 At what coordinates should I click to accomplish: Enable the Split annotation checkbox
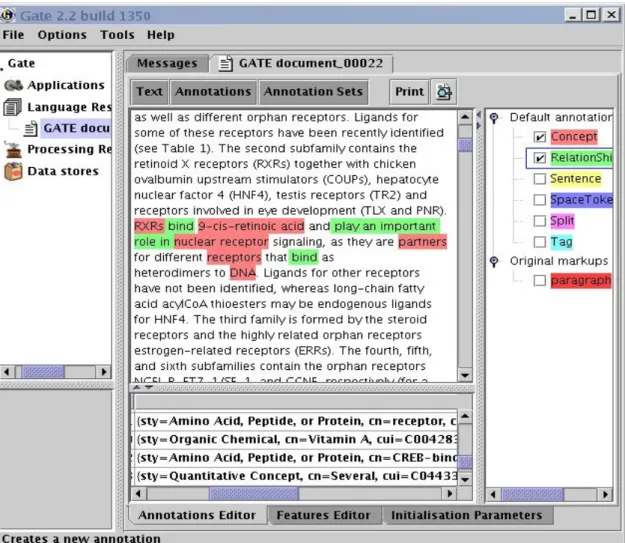tap(540, 220)
